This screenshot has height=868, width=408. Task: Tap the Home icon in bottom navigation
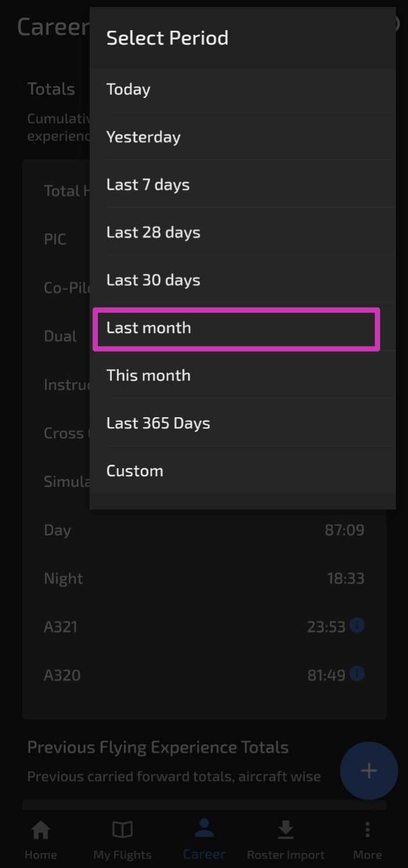click(41, 830)
